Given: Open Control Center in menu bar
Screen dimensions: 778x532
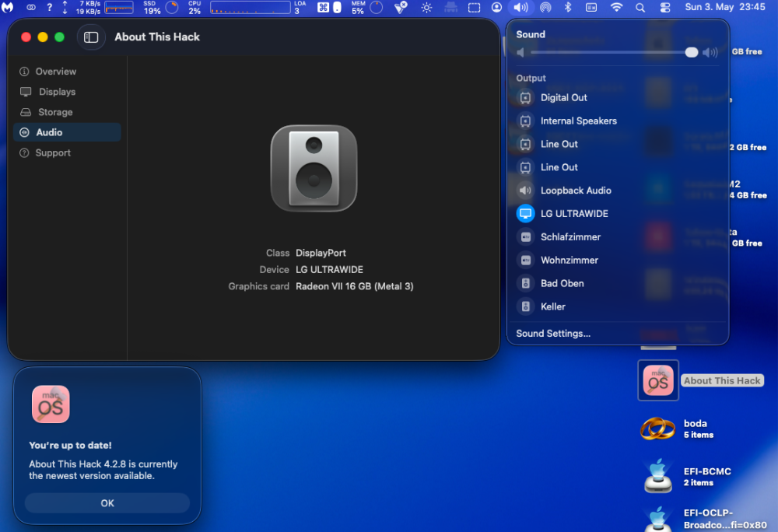Looking at the screenshot, I should point(665,8).
